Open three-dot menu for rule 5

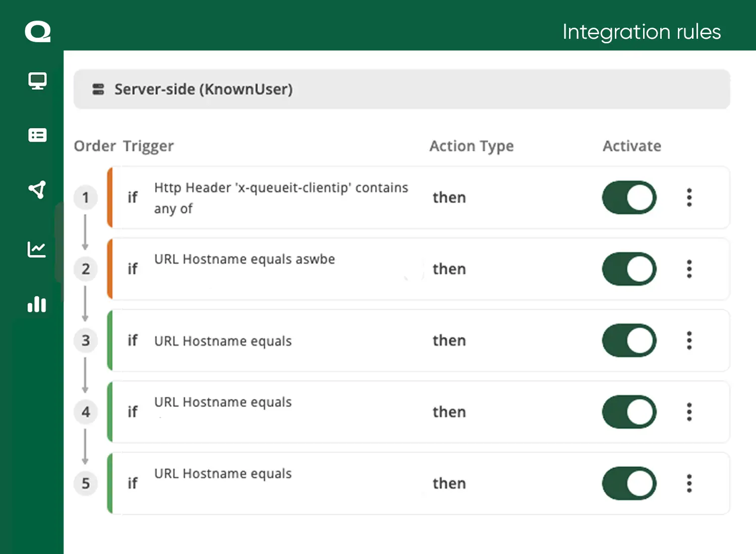click(689, 483)
